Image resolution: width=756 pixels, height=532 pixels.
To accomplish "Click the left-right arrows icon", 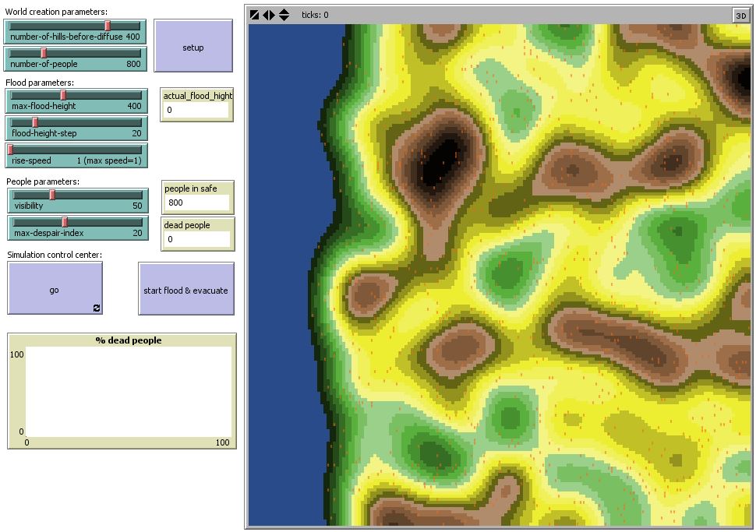I will tap(269, 15).
